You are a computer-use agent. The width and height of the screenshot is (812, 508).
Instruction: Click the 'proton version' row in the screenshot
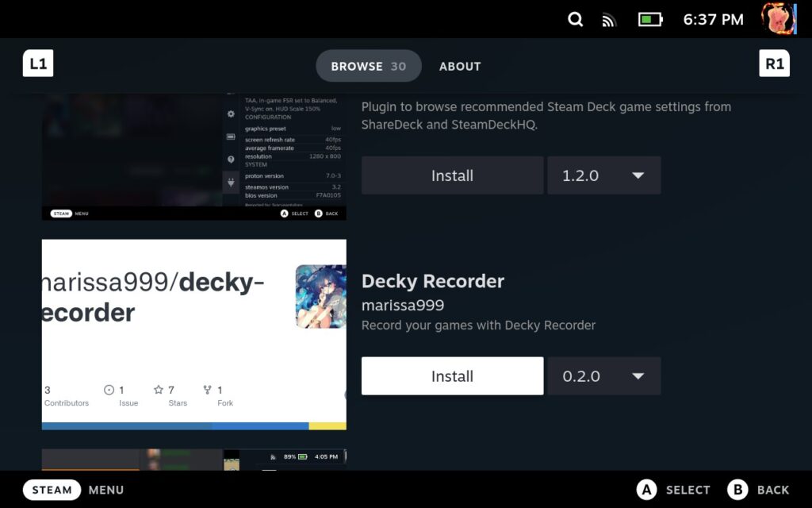tap(293, 175)
